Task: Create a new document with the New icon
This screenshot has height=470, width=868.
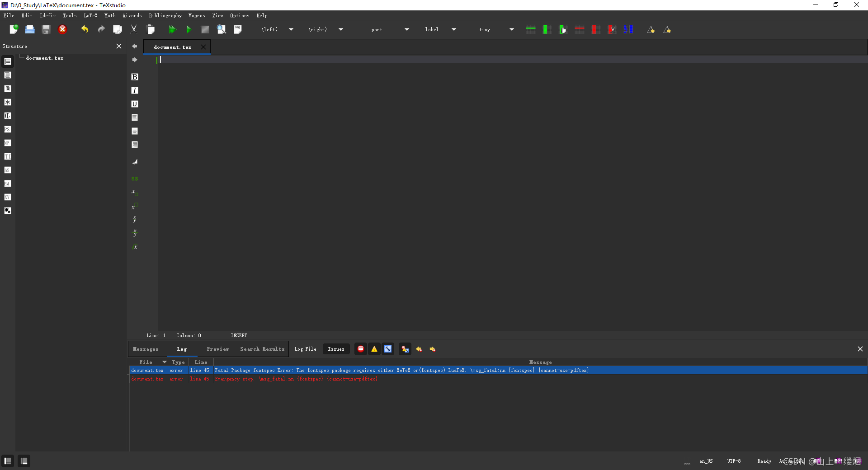Action: tap(14, 29)
